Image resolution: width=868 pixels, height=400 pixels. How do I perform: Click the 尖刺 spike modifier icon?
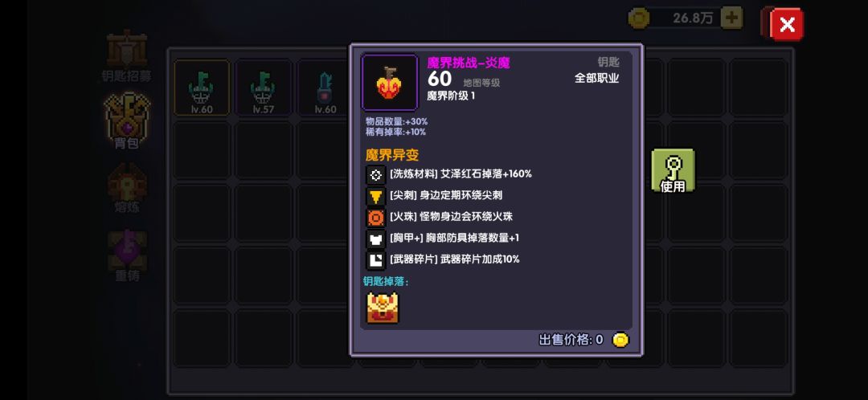(376, 197)
